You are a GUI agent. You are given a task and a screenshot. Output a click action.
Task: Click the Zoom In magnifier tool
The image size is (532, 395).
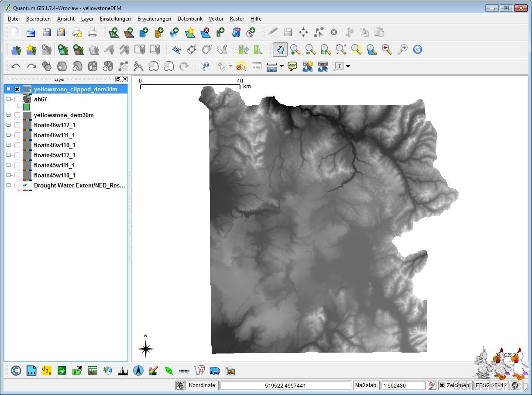pos(295,49)
